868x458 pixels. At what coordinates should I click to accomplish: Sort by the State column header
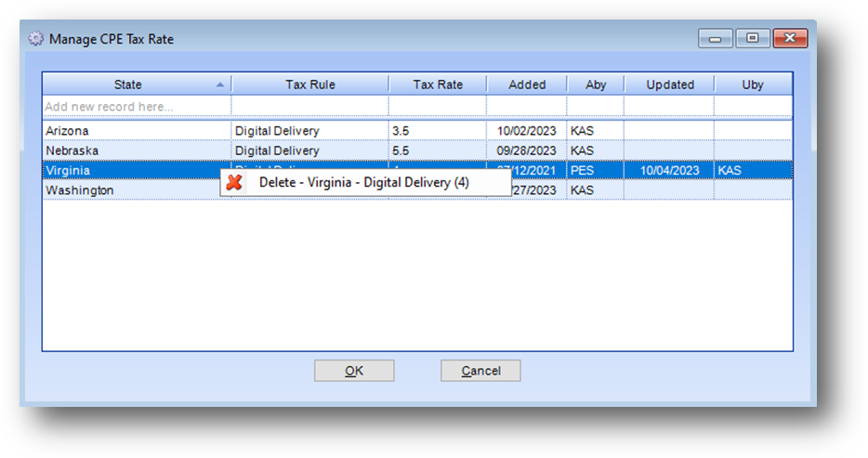coord(137,85)
